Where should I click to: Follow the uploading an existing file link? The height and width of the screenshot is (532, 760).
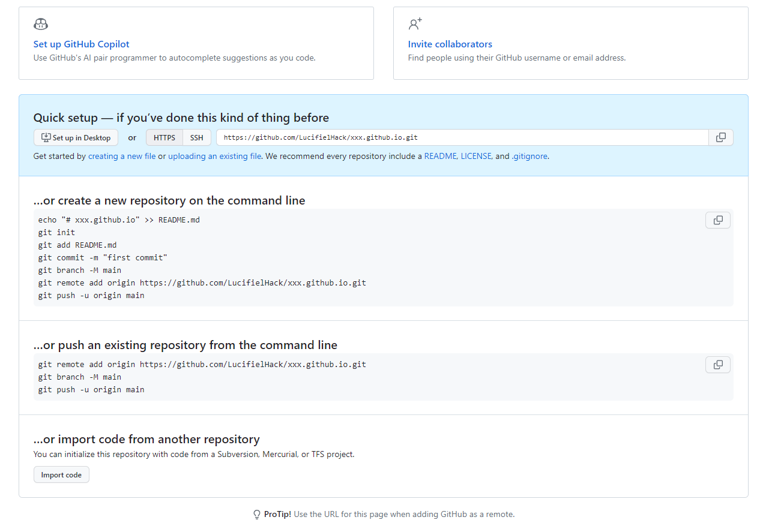215,156
